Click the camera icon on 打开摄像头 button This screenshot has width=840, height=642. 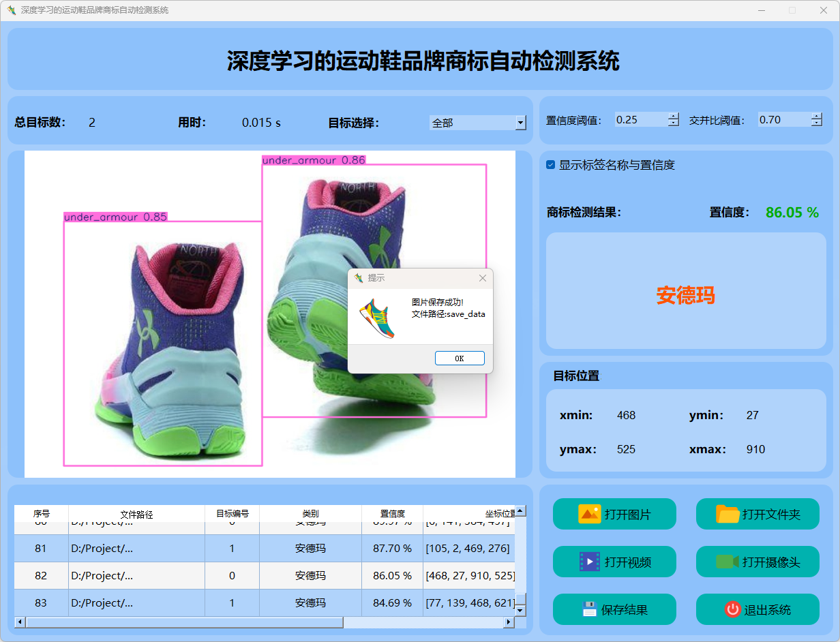(727, 562)
